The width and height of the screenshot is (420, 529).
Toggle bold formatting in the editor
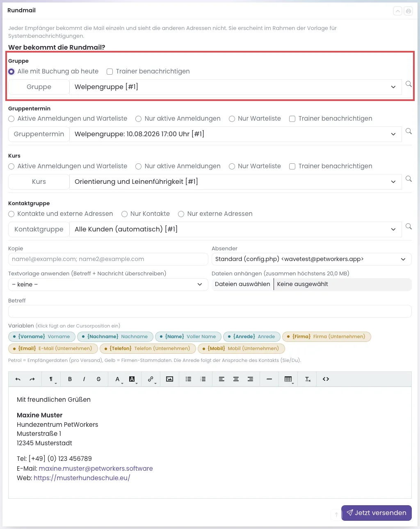click(70, 379)
